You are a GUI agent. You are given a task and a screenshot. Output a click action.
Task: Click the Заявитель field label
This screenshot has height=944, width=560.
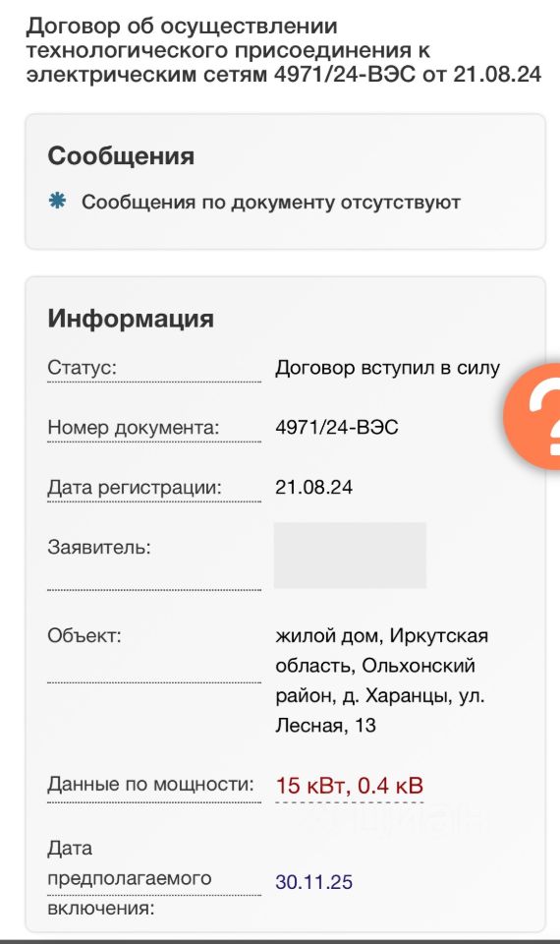[x=99, y=547]
